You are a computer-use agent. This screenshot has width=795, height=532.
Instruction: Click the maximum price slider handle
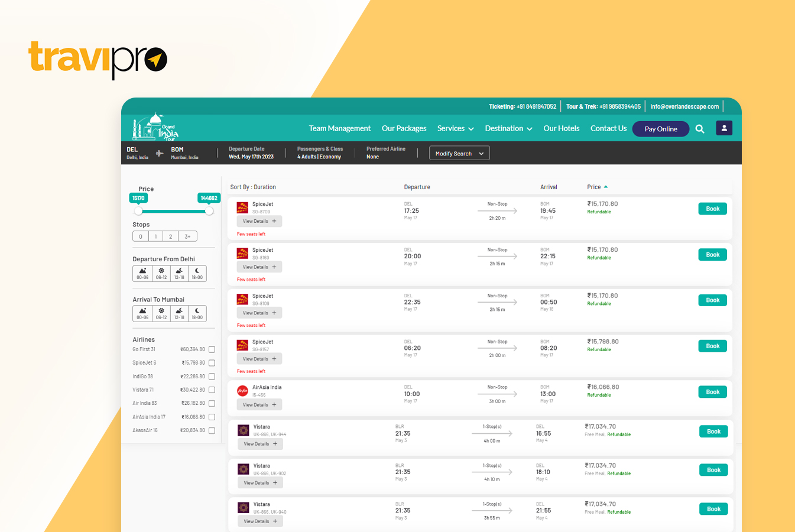pos(209,211)
